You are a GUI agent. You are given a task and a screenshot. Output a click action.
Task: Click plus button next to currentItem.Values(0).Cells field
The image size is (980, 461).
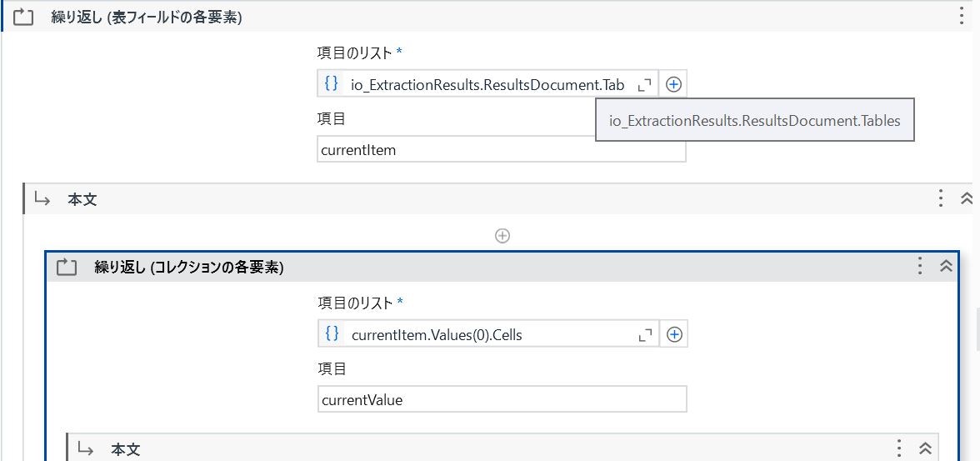click(673, 334)
